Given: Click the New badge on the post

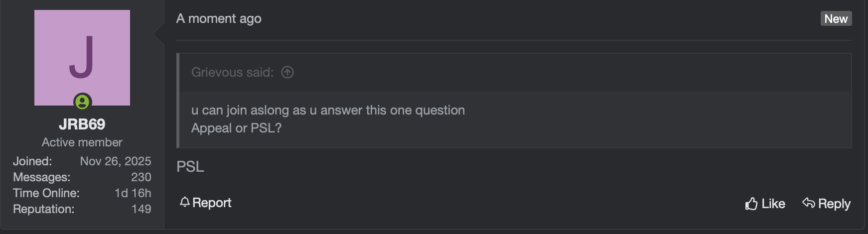Looking at the screenshot, I should coord(836,19).
